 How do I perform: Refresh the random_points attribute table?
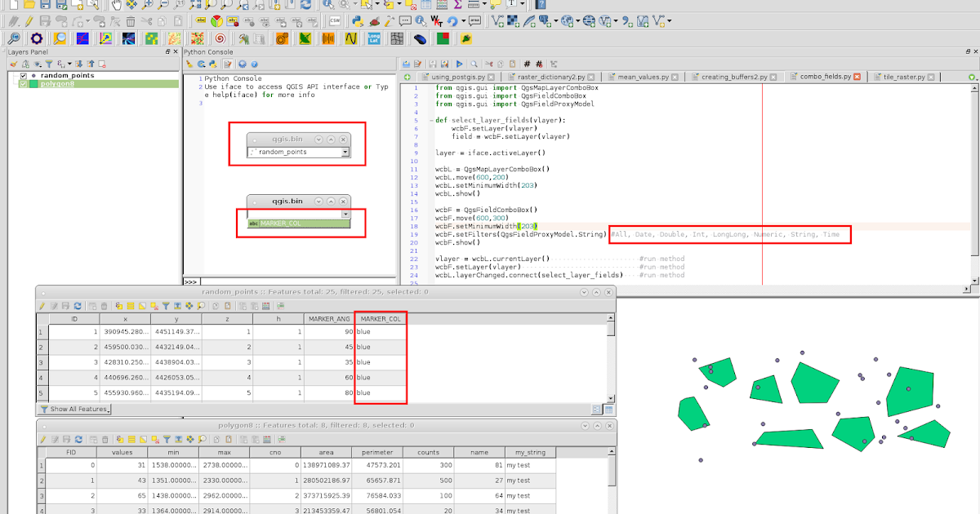(x=77, y=306)
